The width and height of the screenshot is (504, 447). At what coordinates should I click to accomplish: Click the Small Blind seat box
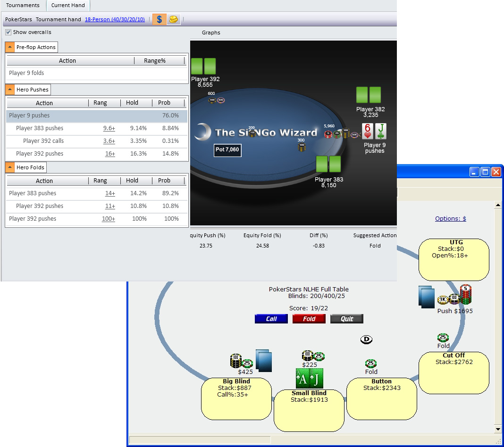(x=309, y=411)
